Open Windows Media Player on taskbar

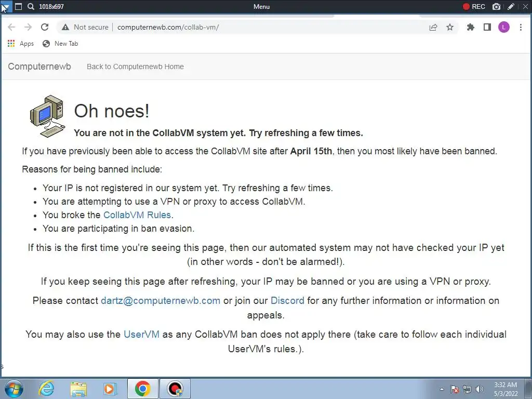tap(110, 389)
